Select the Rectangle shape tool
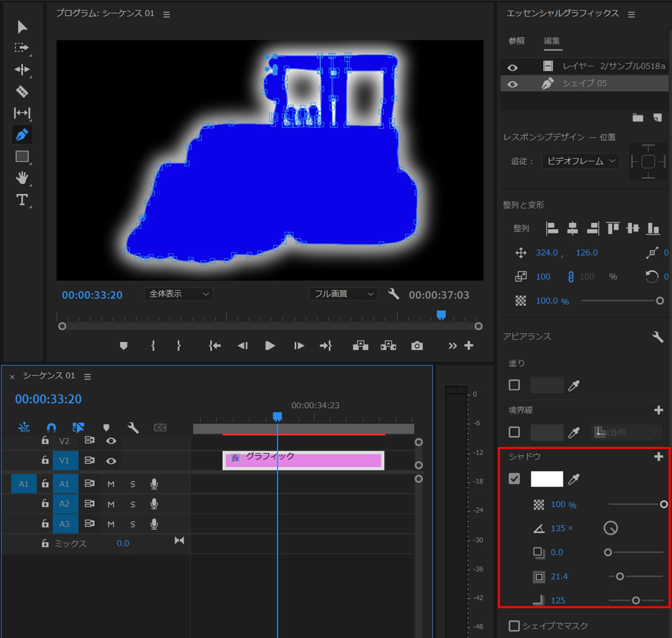Viewport: 672px width, 638px height. click(x=22, y=156)
